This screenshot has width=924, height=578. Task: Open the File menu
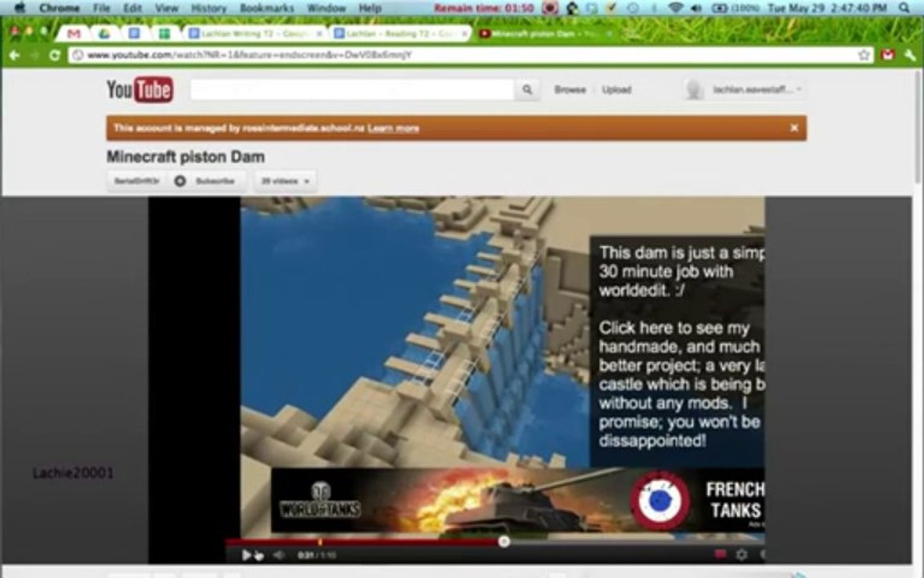[x=101, y=8]
